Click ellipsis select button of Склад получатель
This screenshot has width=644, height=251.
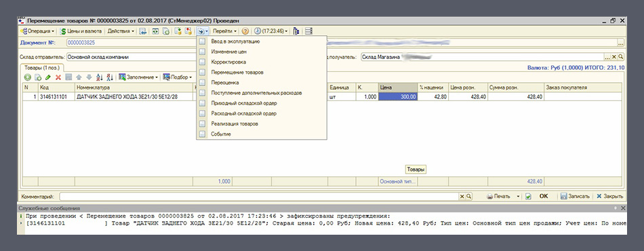[607, 57]
